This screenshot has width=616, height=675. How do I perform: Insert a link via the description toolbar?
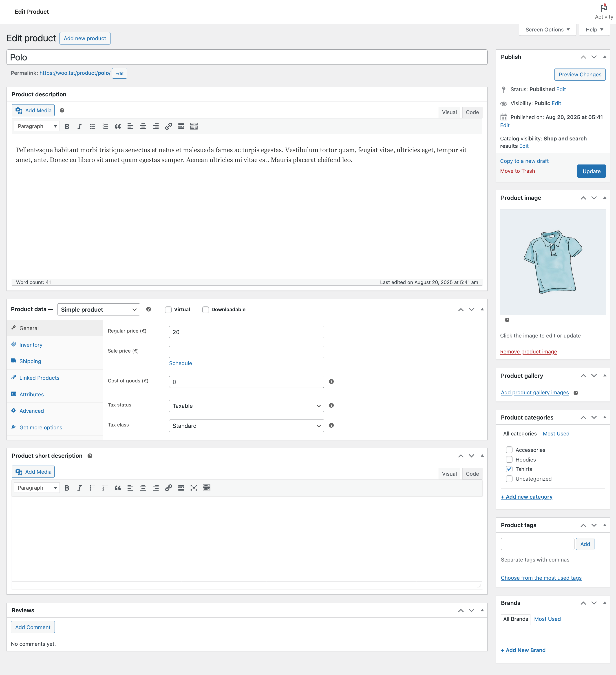[168, 126]
